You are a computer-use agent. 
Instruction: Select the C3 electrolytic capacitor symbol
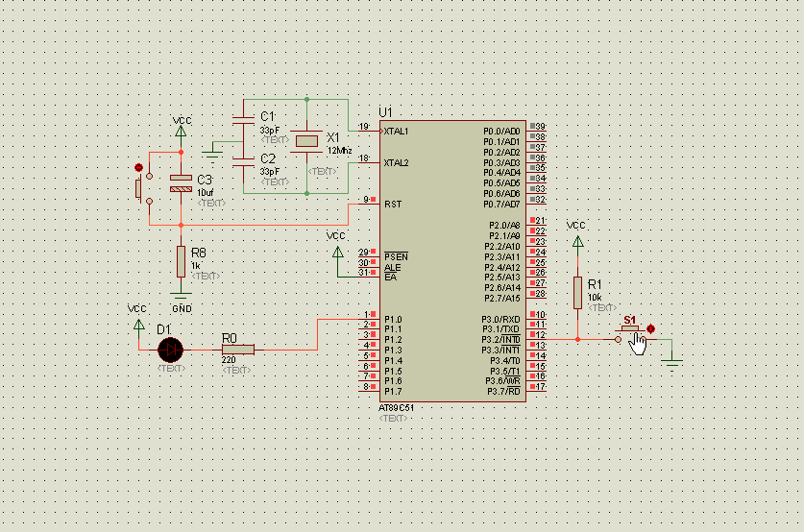[x=181, y=183]
